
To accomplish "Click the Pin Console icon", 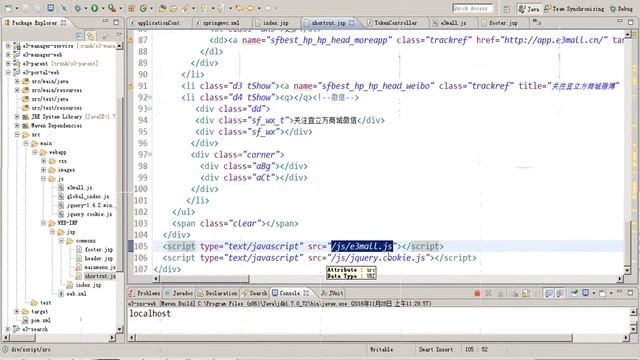I will [x=574, y=293].
